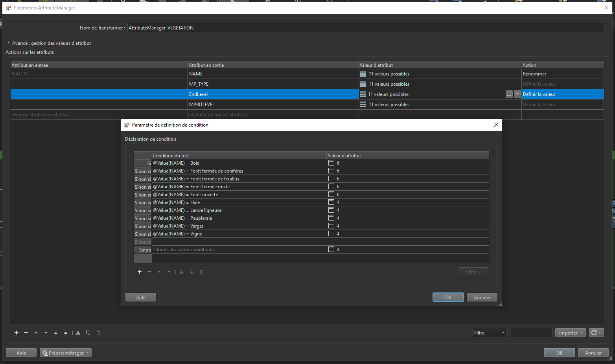Select the condition @Value(NAME) = Bois
The image size is (615, 364).
click(x=239, y=163)
